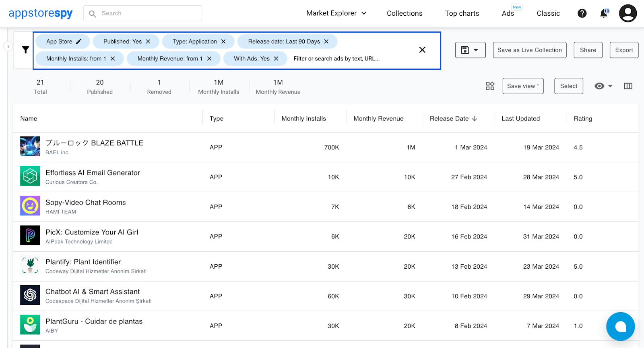This screenshot has height=348, width=644.
Task: Open Sopy-Video Chat Rooms title
Action: click(86, 203)
